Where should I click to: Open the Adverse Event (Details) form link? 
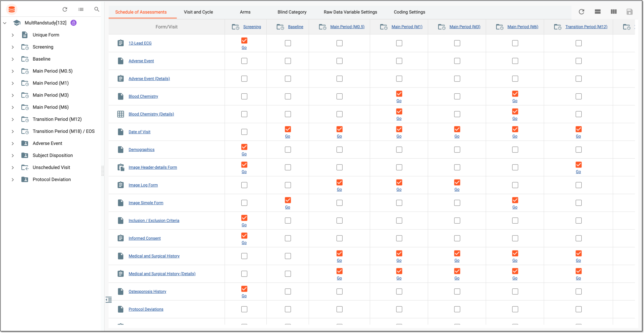(x=149, y=79)
